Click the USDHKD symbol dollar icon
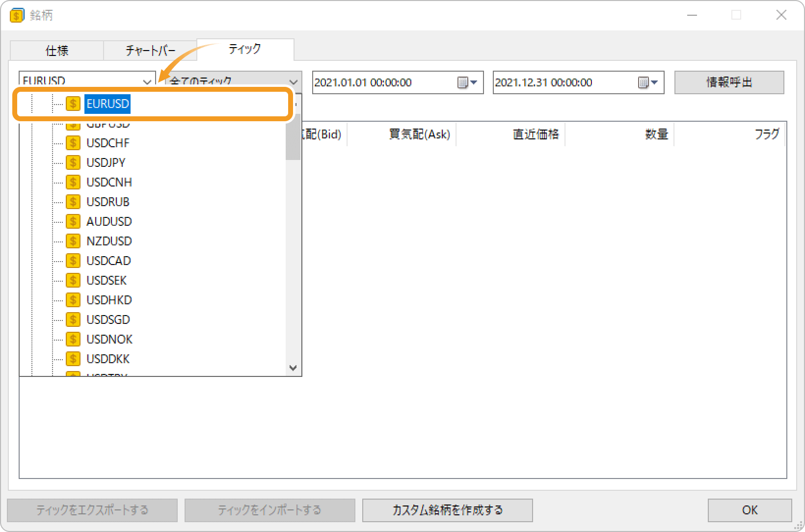805x532 pixels. pyautogui.click(x=73, y=300)
